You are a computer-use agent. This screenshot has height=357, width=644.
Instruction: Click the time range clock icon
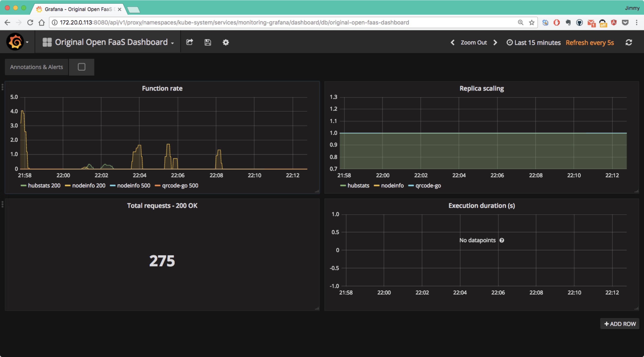(x=510, y=42)
